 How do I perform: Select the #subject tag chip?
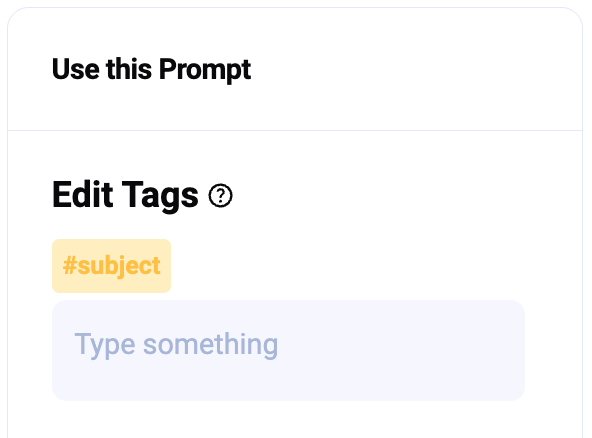tap(111, 266)
